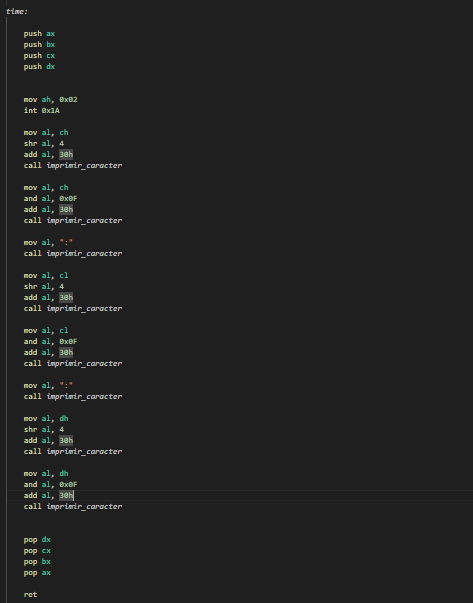Place cursor on 'push ax' line
The image size is (473, 603).
pyautogui.click(x=39, y=33)
